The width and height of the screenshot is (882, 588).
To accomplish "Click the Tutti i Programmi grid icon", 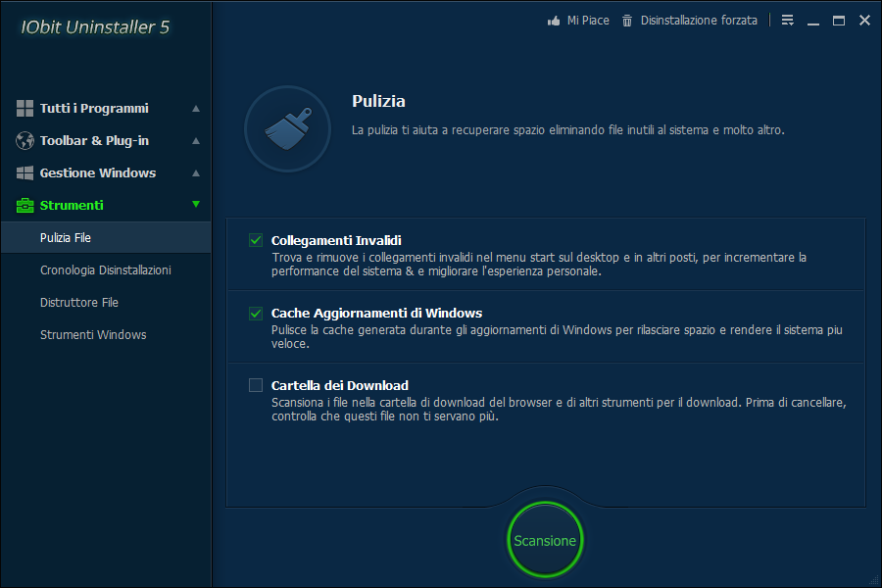I will pyautogui.click(x=25, y=108).
